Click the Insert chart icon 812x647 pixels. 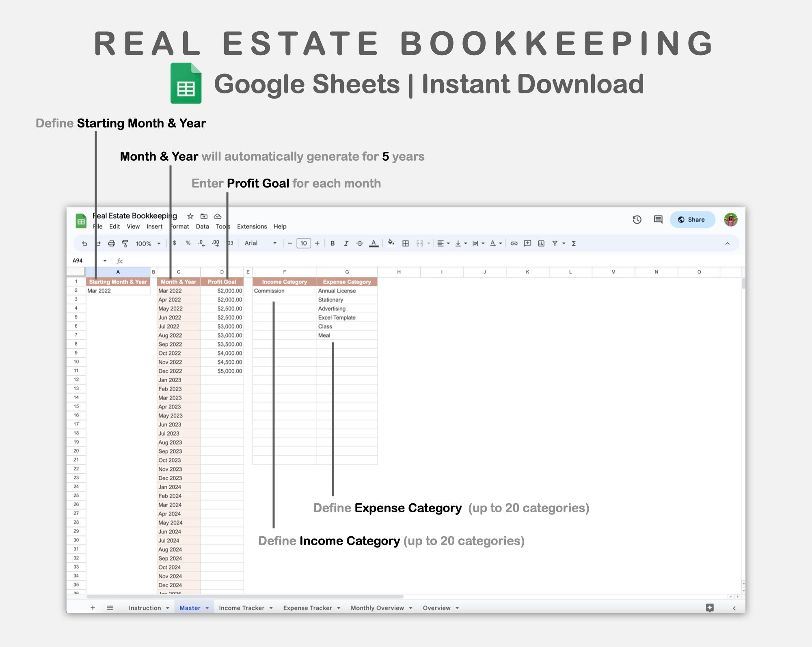pyautogui.click(x=542, y=243)
